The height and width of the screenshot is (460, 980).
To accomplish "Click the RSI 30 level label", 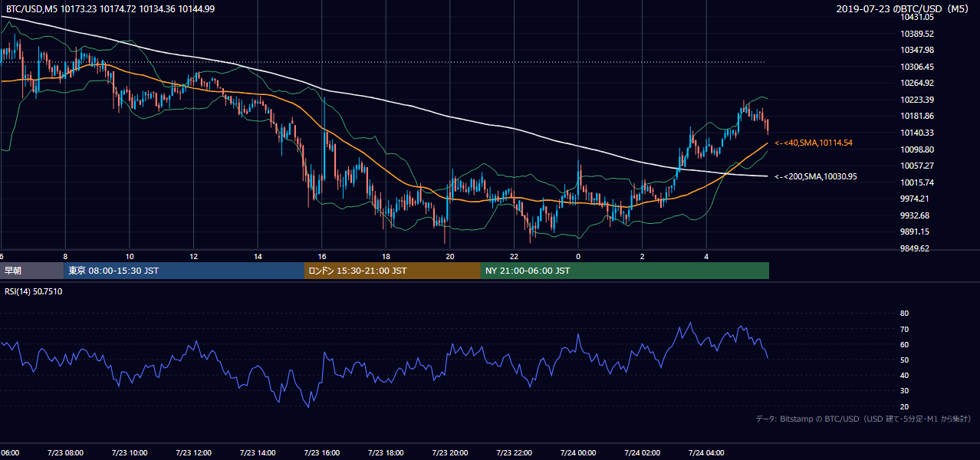I will [x=904, y=390].
